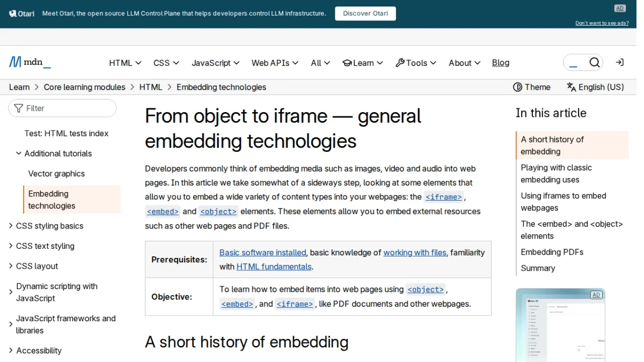
Task: Click the login arrow icon
Action: click(619, 63)
